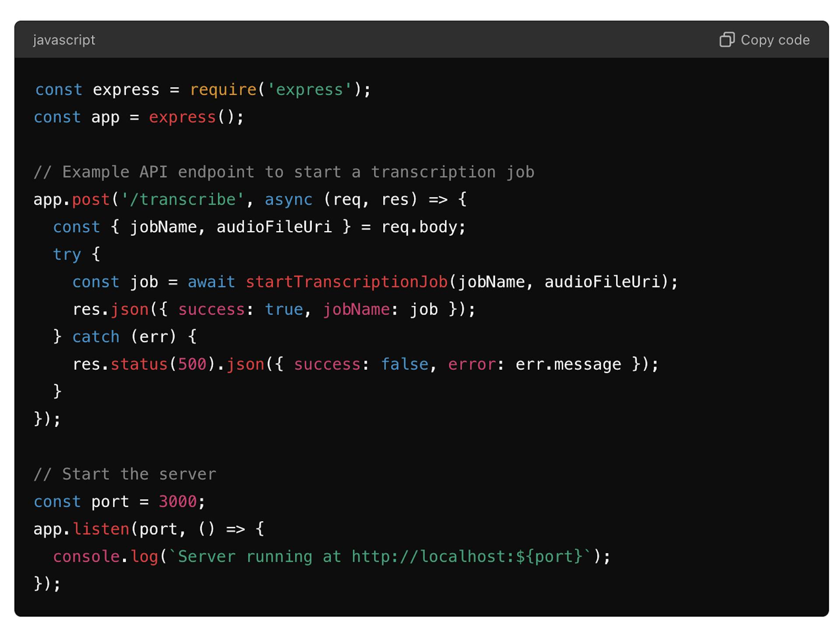Click the transcription job comment line
This screenshot has width=840, height=634.
pos(283,172)
